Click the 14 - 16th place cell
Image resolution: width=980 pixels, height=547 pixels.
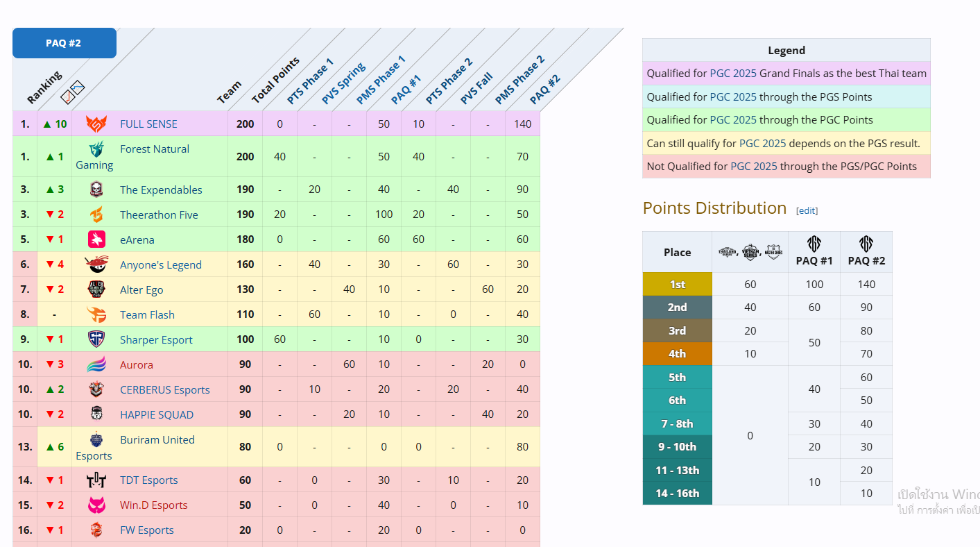[x=678, y=493]
